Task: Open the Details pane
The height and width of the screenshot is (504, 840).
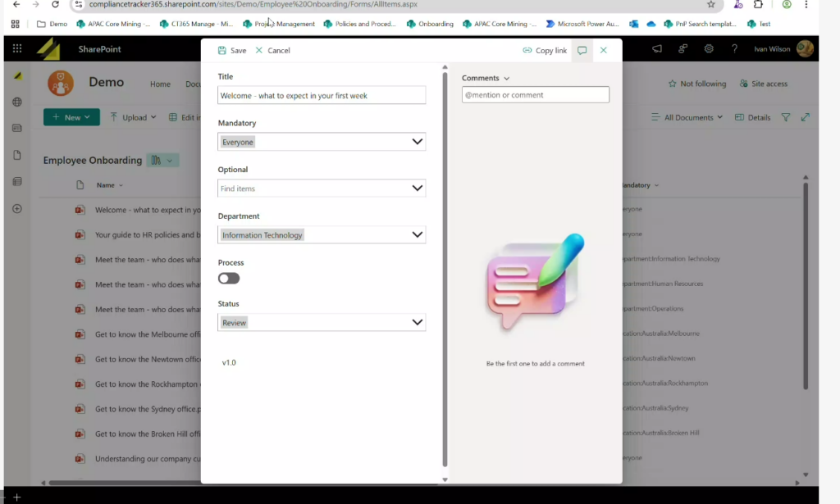Action: [753, 117]
